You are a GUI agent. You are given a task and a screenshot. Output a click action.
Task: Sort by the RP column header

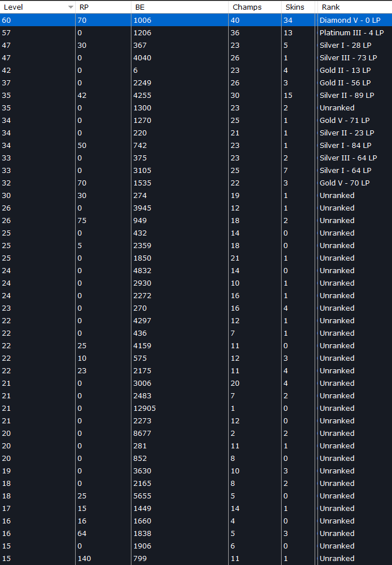(x=104, y=7)
